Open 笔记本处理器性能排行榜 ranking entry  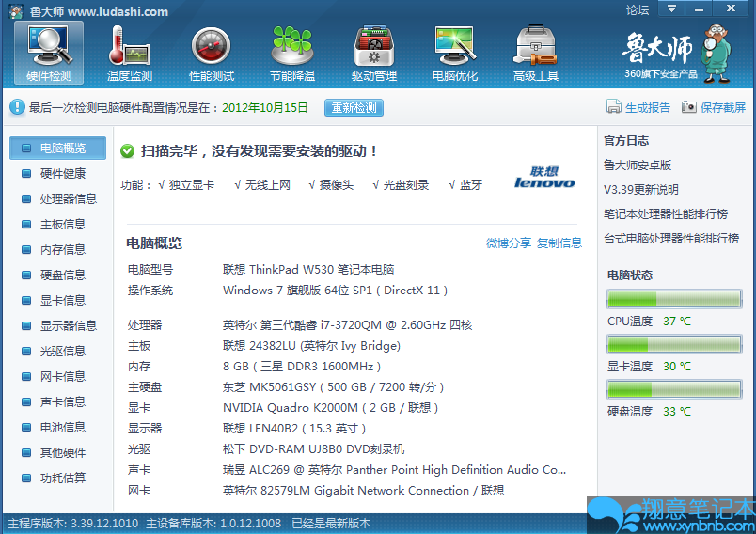tap(665, 214)
